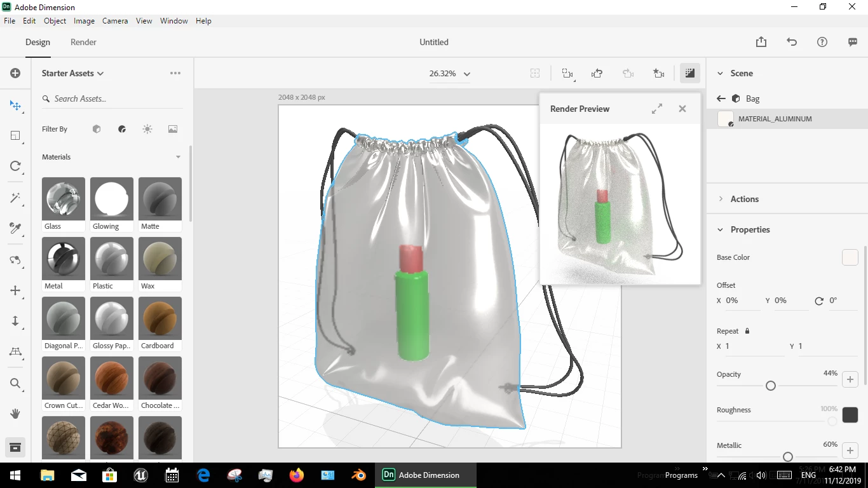Collapse the Scene panel
868x488 pixels.
click(720, 73)
